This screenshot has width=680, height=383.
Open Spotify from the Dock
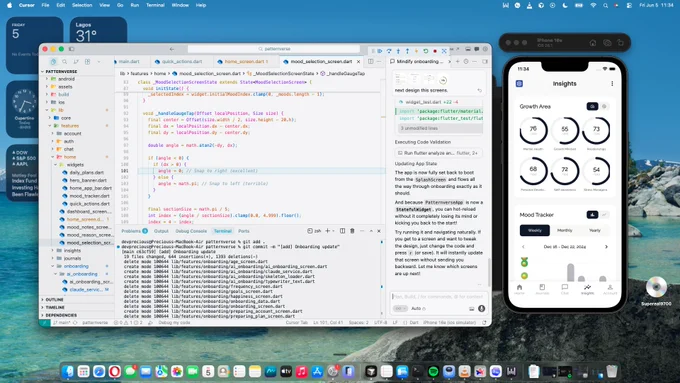[x=433, y=371]
